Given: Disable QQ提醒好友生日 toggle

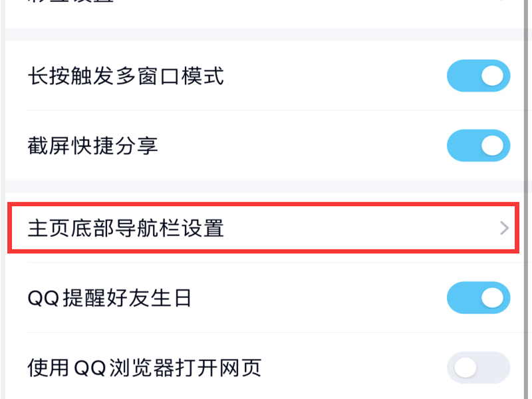Looking at the screenshot, I should pyautogui.click(x=478, y=298).
